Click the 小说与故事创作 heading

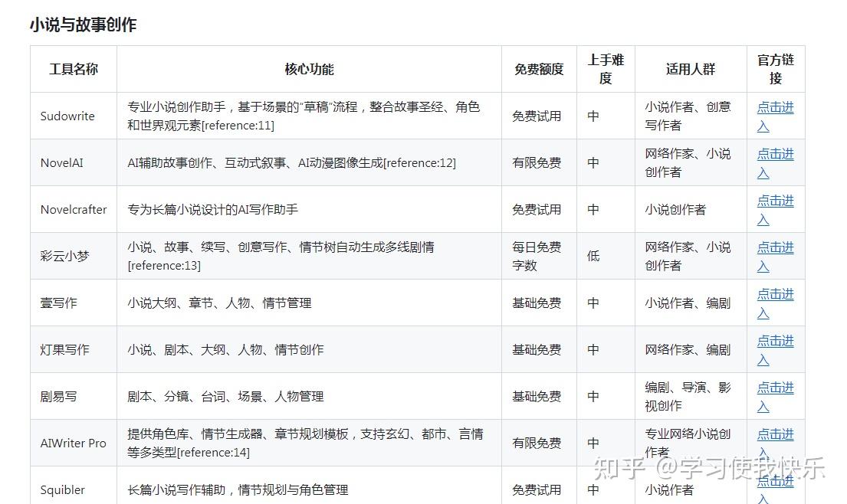pyautogui.click(x=84, y=25)
